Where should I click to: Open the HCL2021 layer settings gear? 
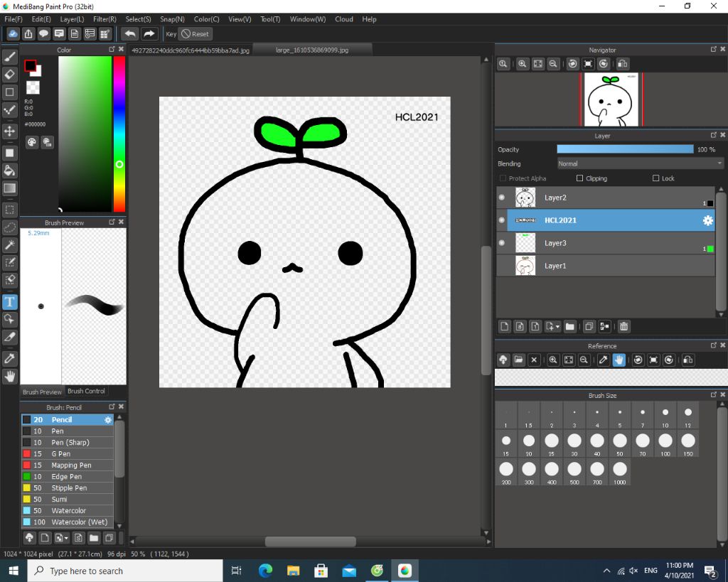click(707, 220)
